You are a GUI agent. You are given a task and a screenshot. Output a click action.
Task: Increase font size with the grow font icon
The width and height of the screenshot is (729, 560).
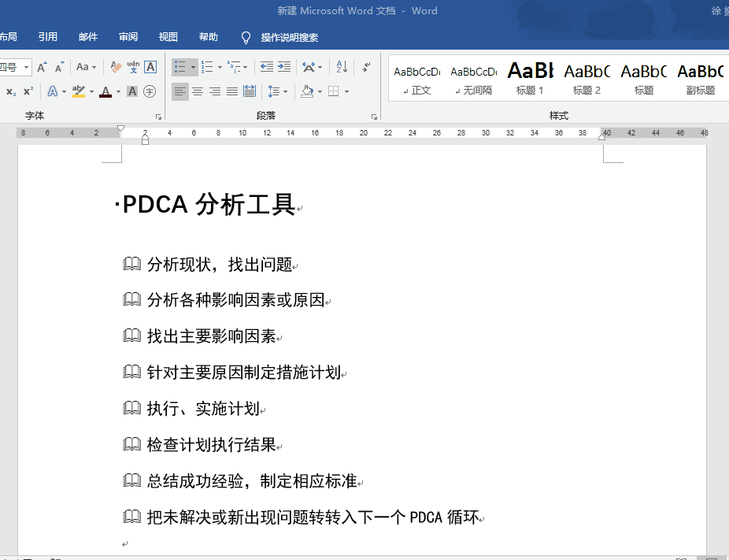point(42,67)
